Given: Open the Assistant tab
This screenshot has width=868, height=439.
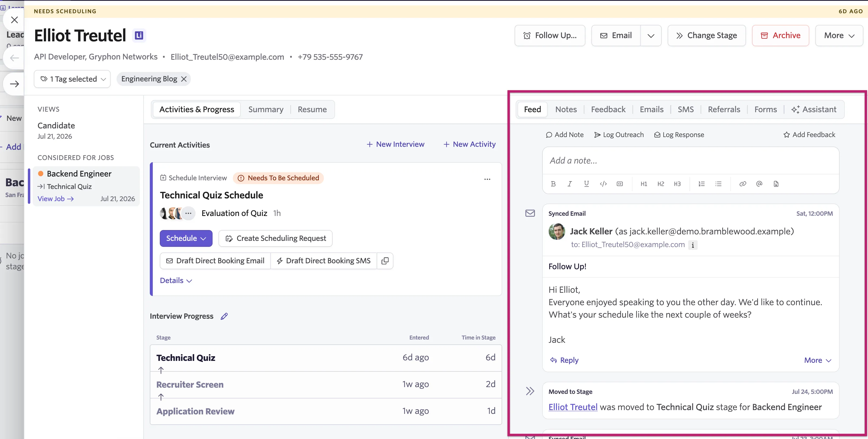Looking at the screenshot, I should coord(814,109).
